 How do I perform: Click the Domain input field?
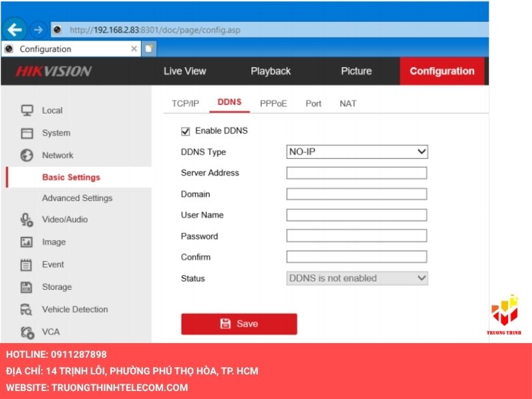coord(356,194)
